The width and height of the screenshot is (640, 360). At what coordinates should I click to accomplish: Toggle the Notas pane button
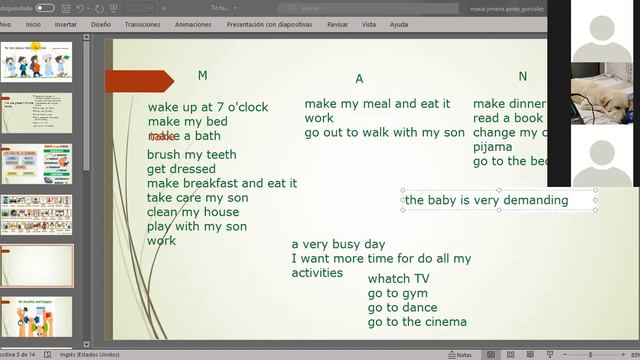click(x=460, y=355)
